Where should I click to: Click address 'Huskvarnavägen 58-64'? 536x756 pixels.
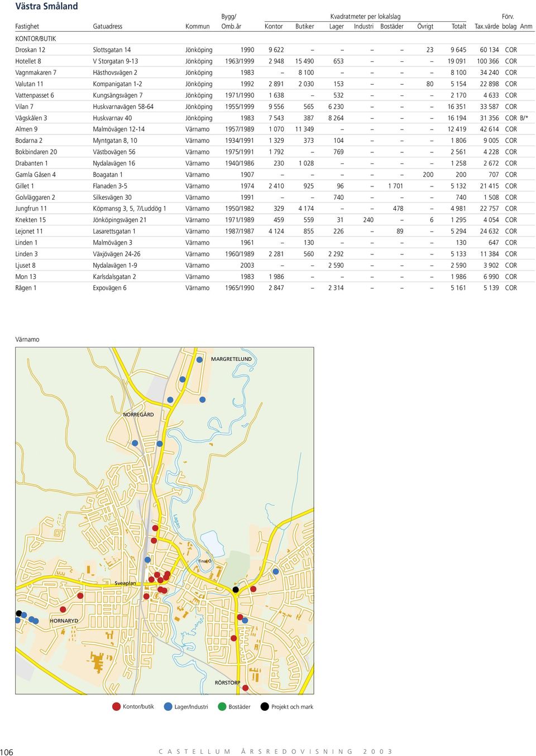(123, 107)
